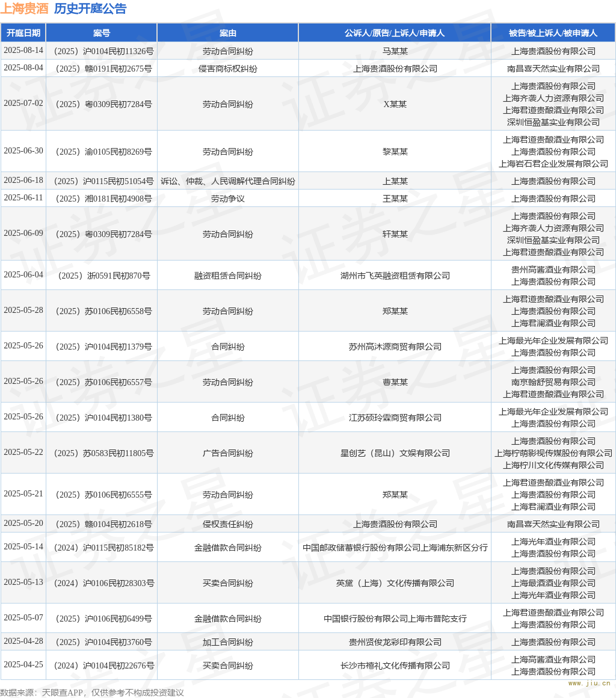The width and height of the screenshot is (616, 698).
Task: Click the cause 侵害商标权纠纷
Action: 228,69
